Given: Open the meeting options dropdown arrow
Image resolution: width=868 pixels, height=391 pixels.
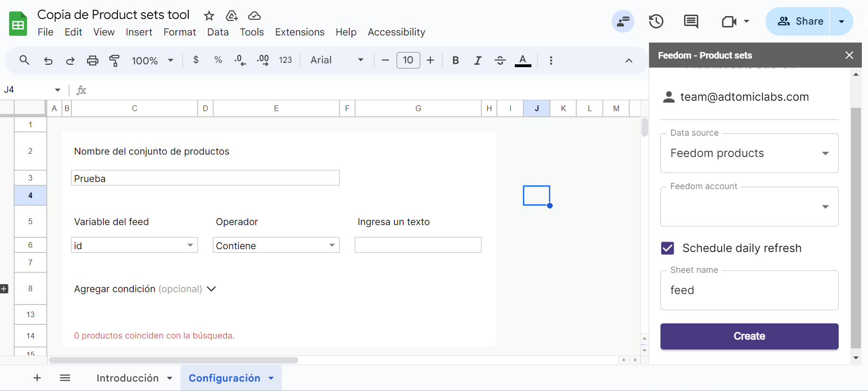Looking at the screenshot, I should click(x=746, y=21).
